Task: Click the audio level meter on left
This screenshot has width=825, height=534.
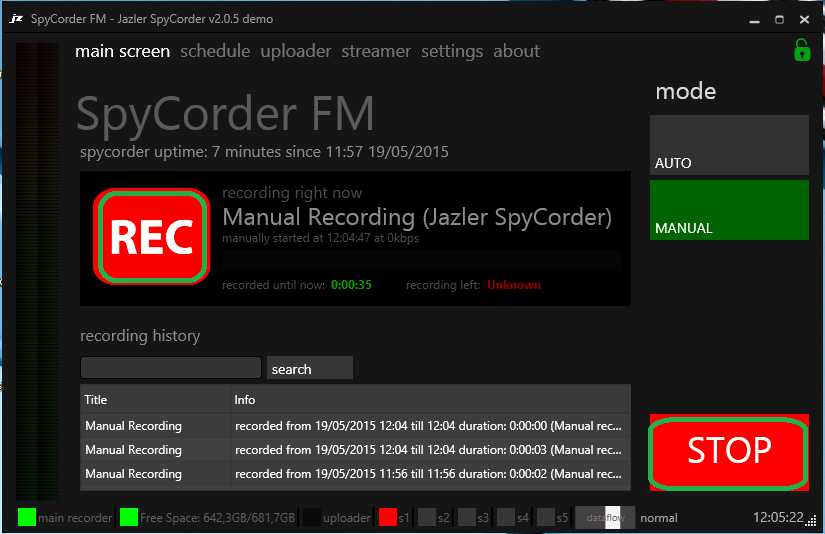Action: click(37, 271)
